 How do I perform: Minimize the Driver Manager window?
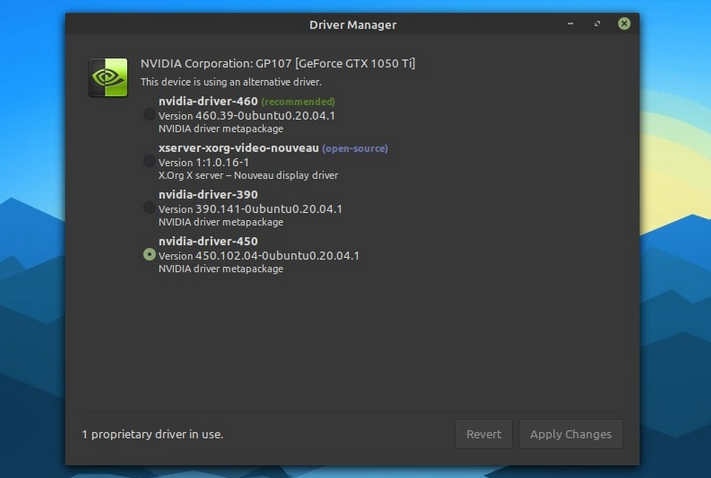tap(570, 24)
